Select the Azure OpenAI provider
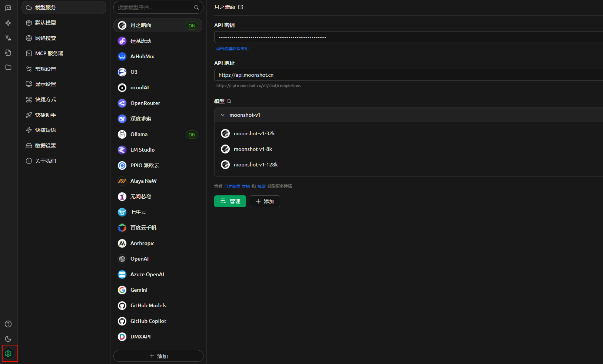Image resolution: width=603 pixels, height=364 pixels. 158,274
